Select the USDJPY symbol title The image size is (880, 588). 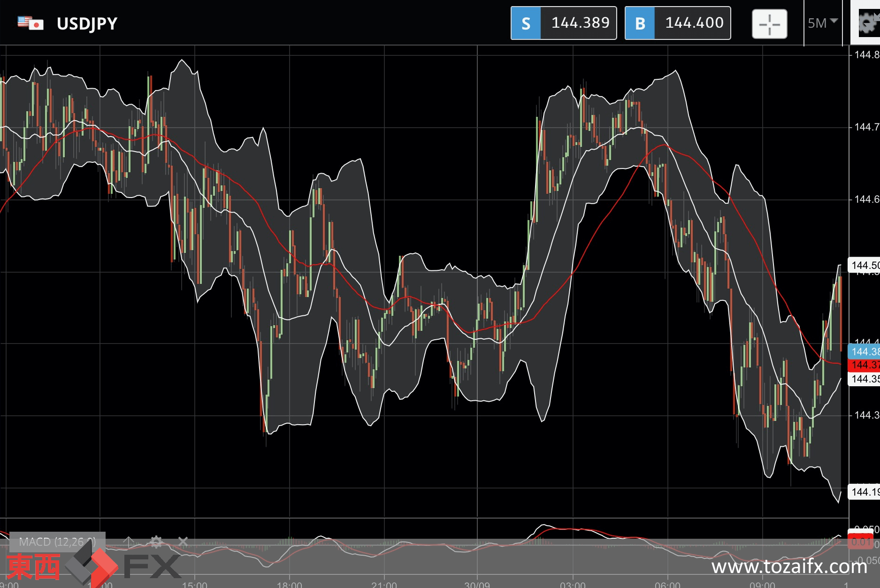click(x=87, y=23)
